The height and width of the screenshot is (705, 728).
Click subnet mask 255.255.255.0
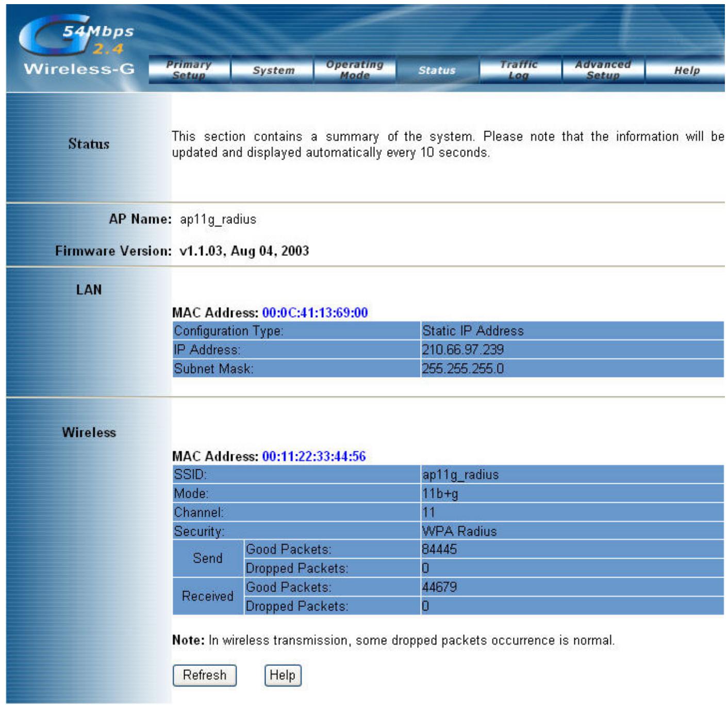572,369
